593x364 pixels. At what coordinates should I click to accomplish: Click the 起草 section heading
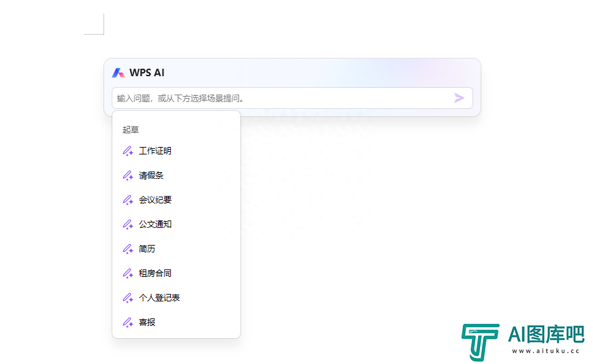(131, 130)
